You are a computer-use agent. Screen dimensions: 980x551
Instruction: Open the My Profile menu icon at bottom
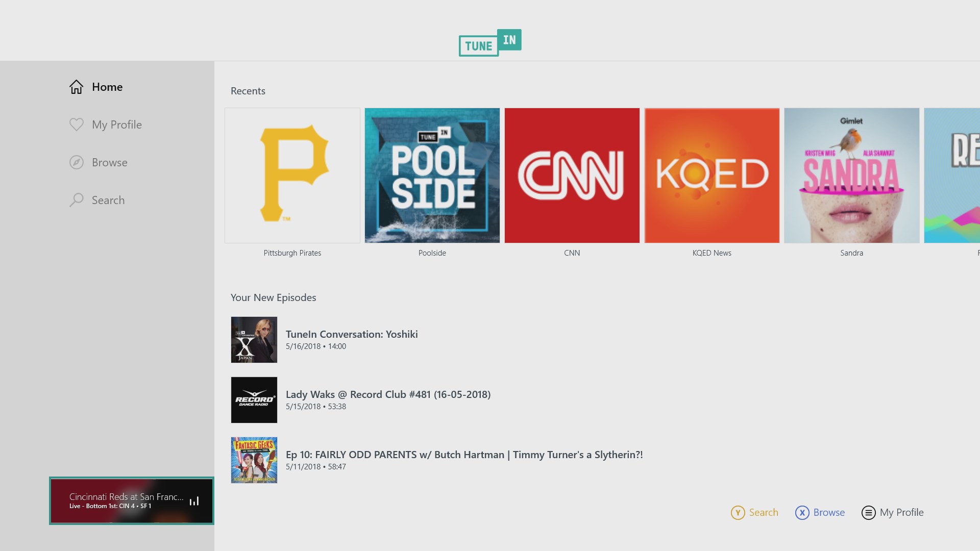(x=869, y=513)
